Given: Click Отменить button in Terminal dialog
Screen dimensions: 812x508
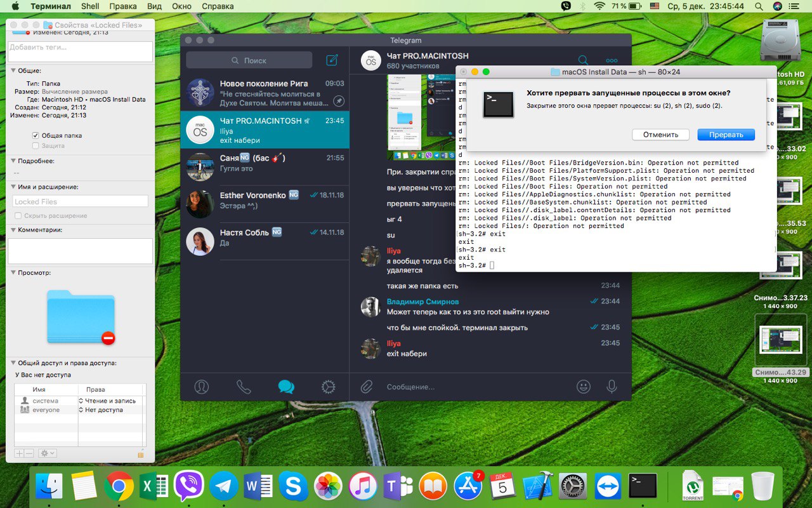Looking at the screenshot, I should click(x=660, y=135).
